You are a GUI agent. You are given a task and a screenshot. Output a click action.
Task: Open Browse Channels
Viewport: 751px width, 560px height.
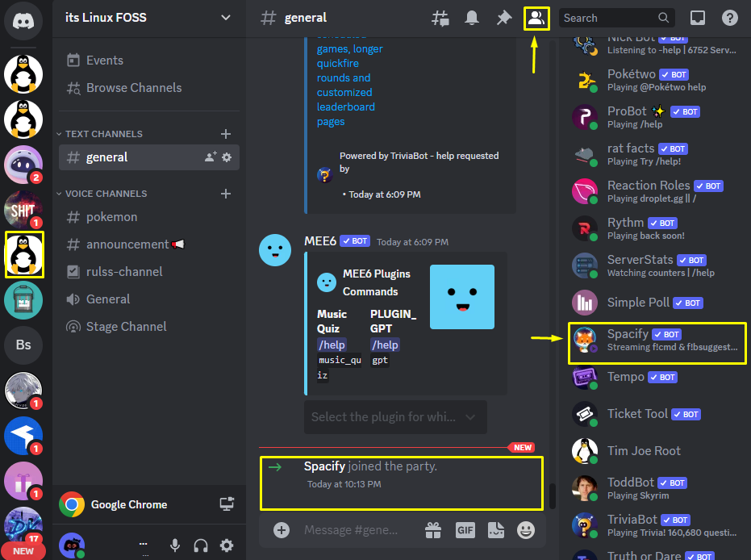pos(149,88)
